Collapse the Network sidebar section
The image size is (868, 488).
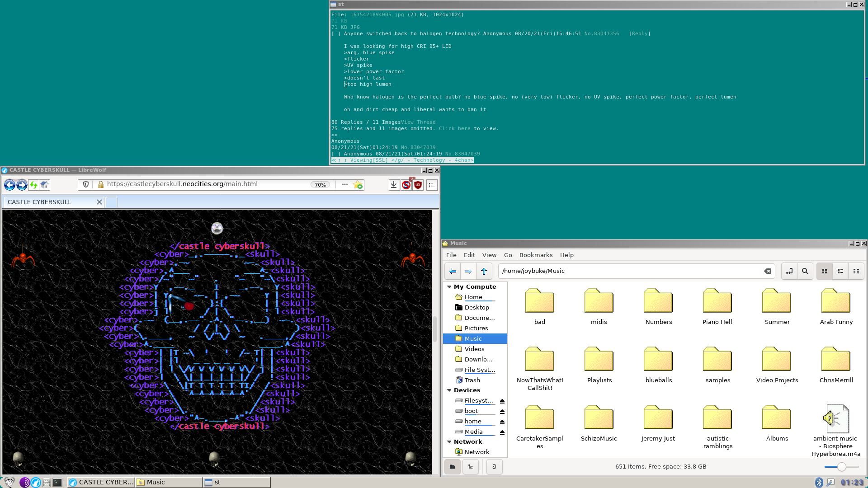pos(449,442)
